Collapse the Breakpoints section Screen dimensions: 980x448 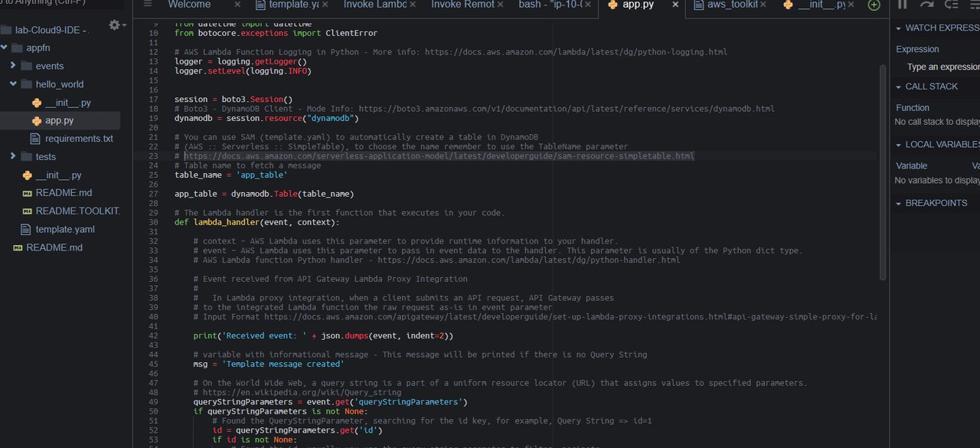point(899,204)
